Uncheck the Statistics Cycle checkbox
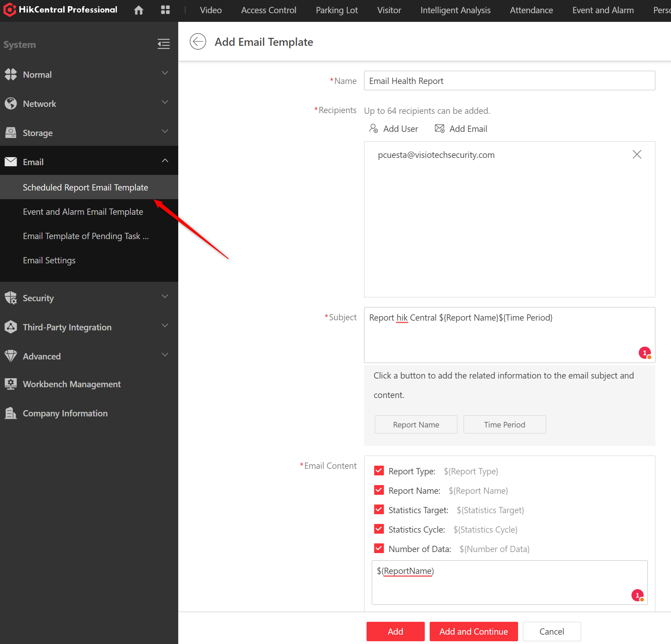This screenshot has width=671, height=644. pos(379,529)
